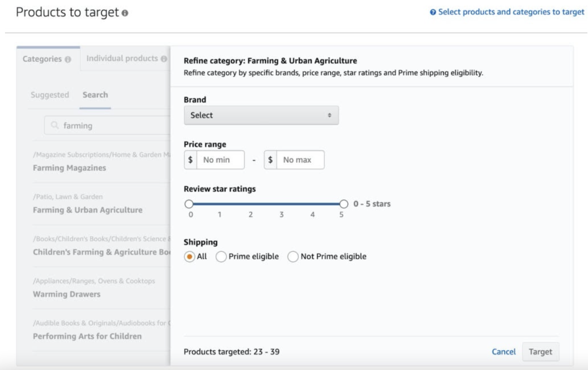This screenshot has height=370, width=588.
Task: Select the All shipping option
Action: pyautogui.click(x=189, y=257)
